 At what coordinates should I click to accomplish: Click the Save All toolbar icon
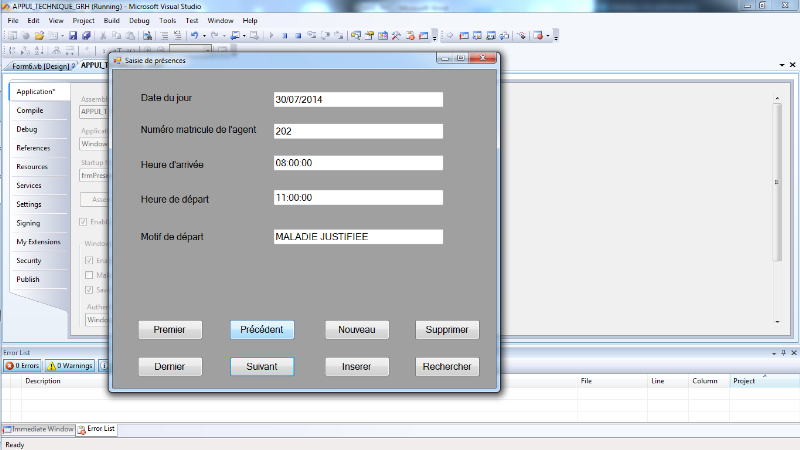pos(87,35)
